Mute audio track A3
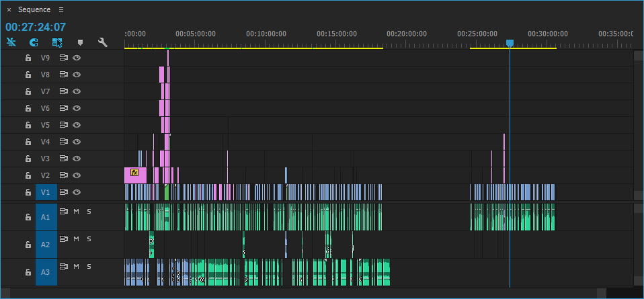Screen dimensions: 644x299 point(76,267)
